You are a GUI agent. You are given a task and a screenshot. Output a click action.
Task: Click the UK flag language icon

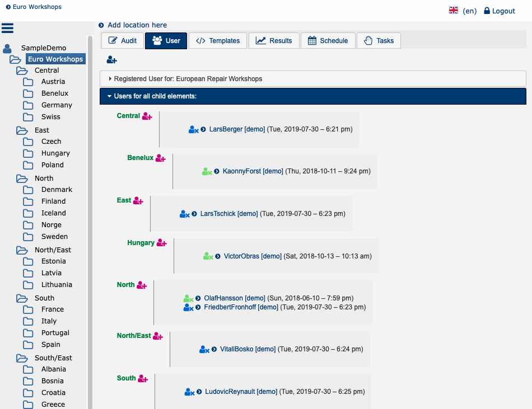click(454, 11)
